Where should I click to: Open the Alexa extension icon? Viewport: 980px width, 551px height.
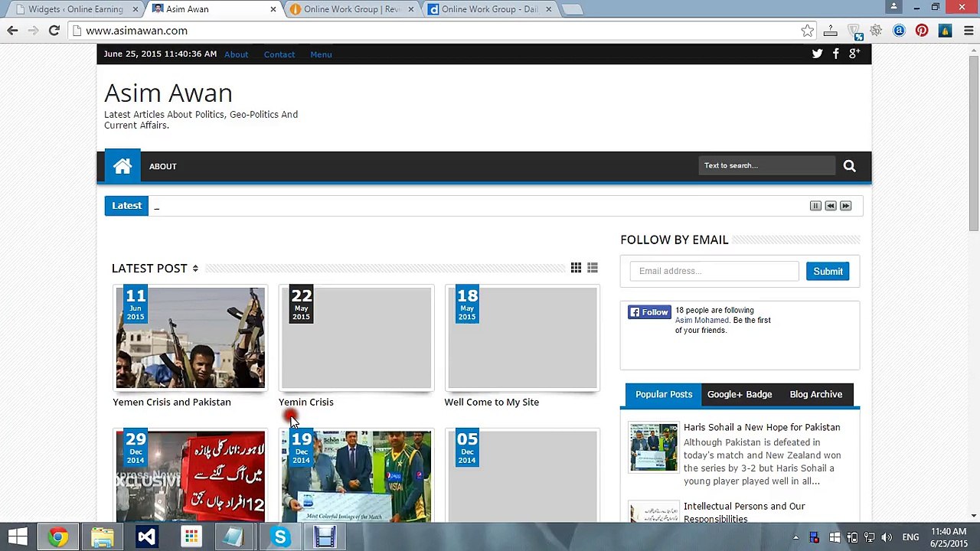(899, 31)
